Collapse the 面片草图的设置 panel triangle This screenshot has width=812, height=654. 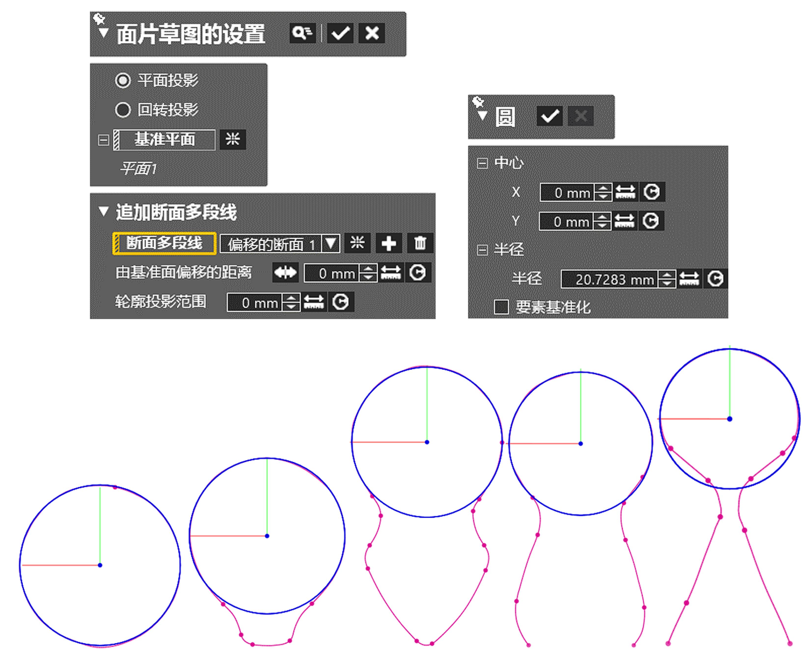[103, 33]
